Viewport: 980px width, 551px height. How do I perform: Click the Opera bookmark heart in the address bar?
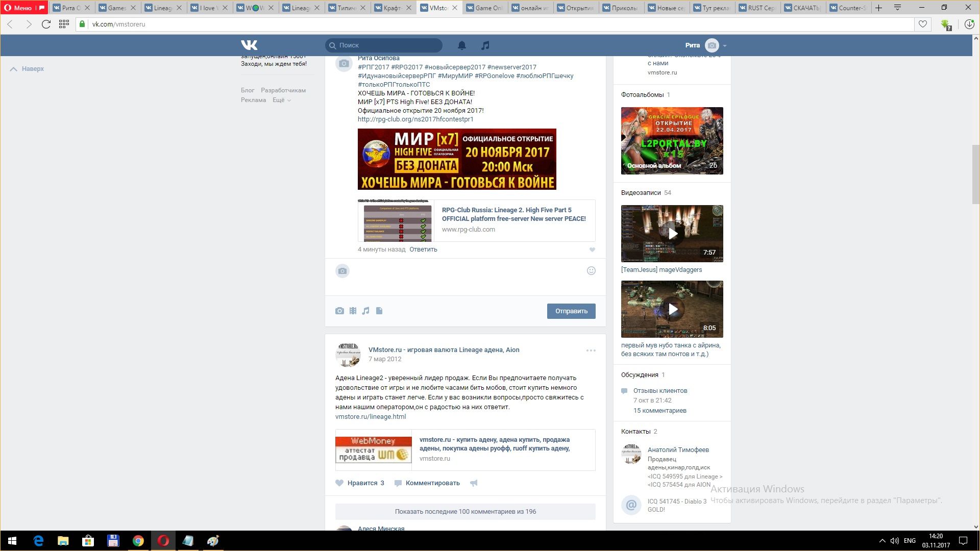(x=922, y=24)
